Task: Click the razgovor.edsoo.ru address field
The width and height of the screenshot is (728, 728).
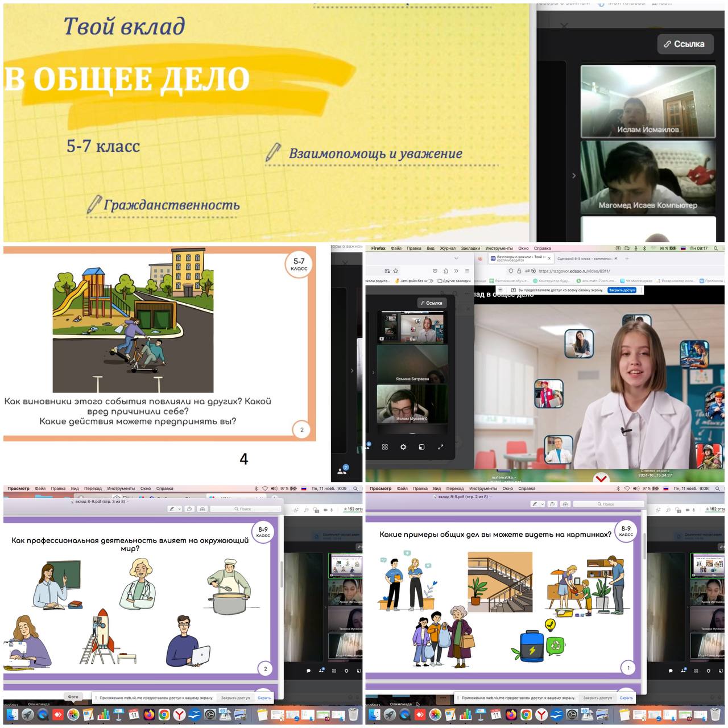Action: (x=574, y=271)
